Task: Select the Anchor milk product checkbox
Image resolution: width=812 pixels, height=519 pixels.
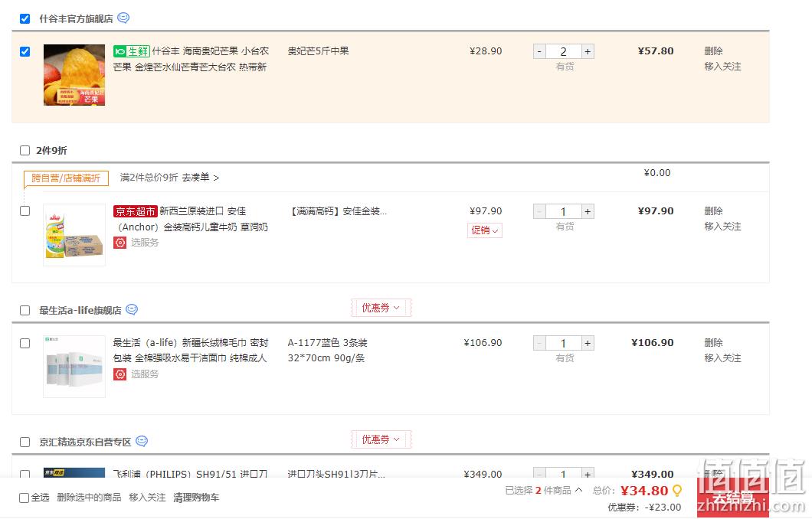Action: (x=25, y=211)
